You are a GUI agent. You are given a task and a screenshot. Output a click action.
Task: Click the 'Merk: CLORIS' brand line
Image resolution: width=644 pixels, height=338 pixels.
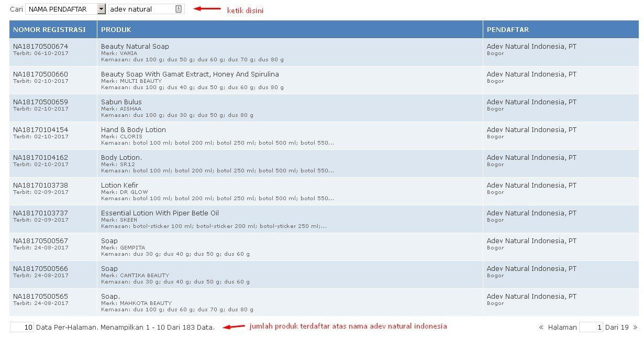[121, 137]
